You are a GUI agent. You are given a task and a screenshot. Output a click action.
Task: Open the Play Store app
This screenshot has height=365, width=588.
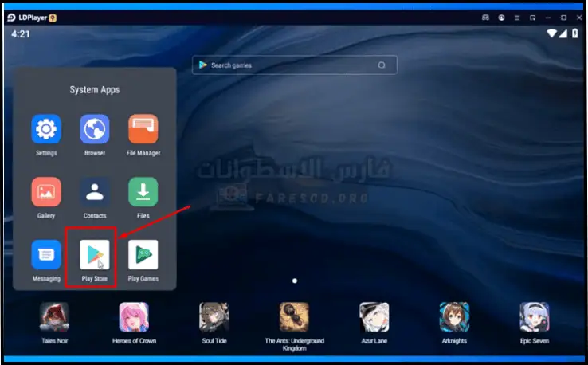pos(95,255)
